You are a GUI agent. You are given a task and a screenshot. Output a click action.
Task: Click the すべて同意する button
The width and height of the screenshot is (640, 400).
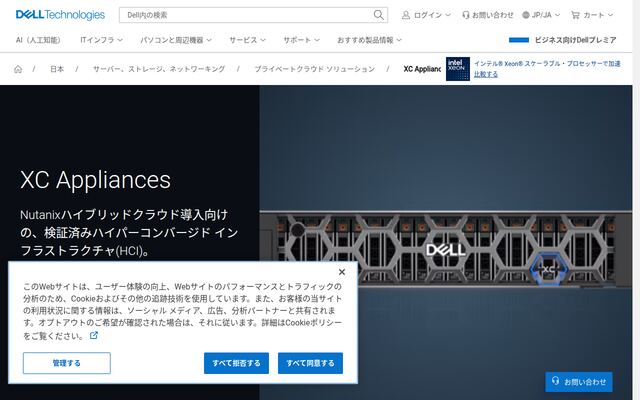(310, 363)
